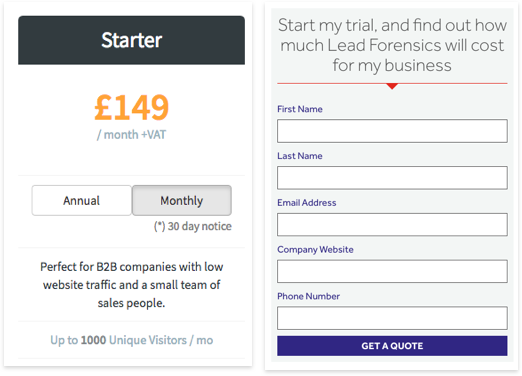This screenshot has width=522, height=376.
Task: Click the red downward triangle under heading
Action: (392, 86)
